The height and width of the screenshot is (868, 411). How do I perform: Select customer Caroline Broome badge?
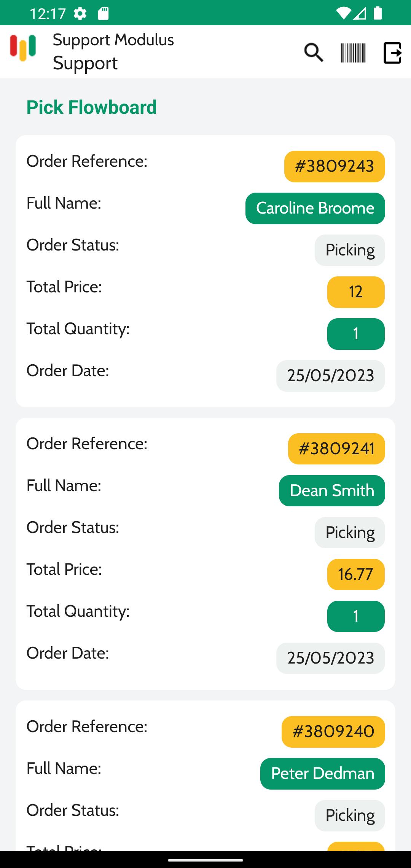pos(315,208)
